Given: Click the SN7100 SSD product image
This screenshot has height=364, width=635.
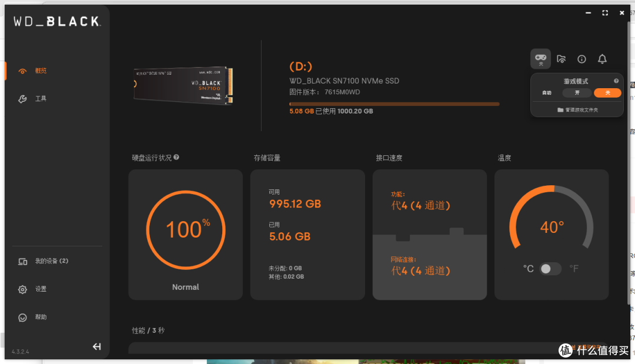Looking at the screenshot, I should [x=183, y=85].
